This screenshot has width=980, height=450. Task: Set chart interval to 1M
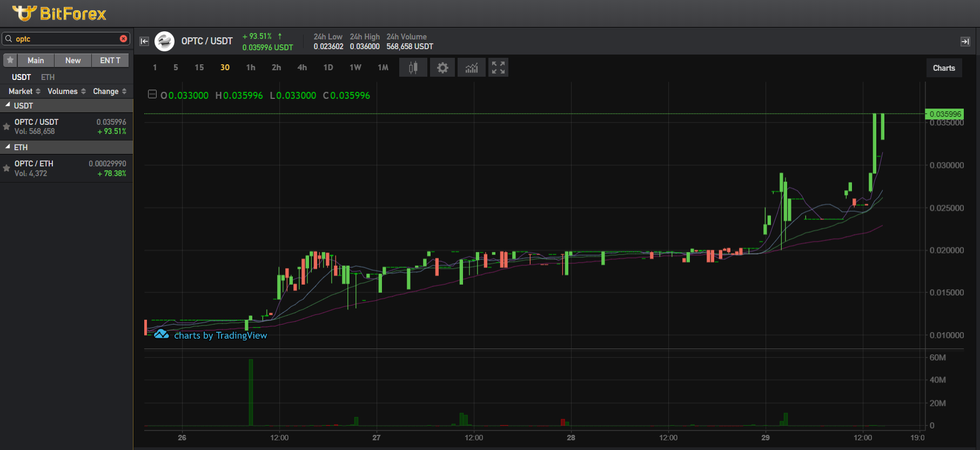tap(383, 68)
